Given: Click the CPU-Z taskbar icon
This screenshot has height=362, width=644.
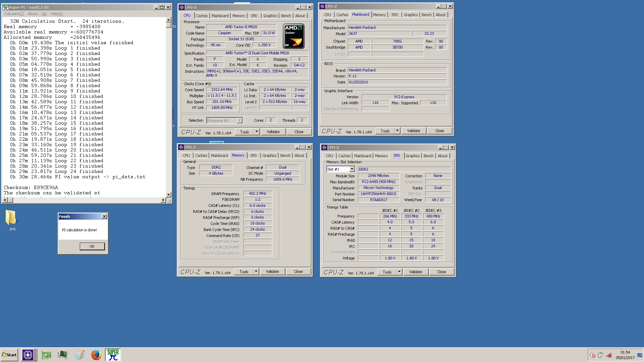Looking at the screenshot, I should tap(28, 355).
